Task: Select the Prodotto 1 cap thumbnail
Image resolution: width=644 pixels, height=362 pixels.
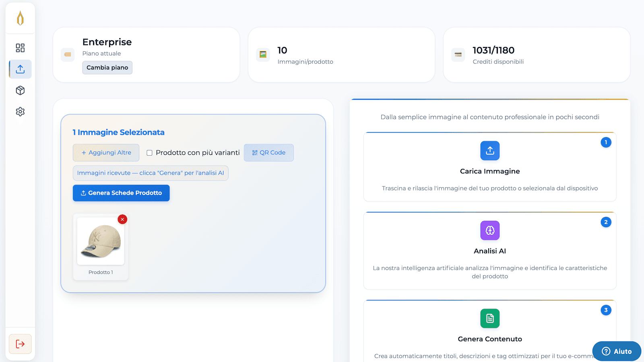Action: point(101,241)
